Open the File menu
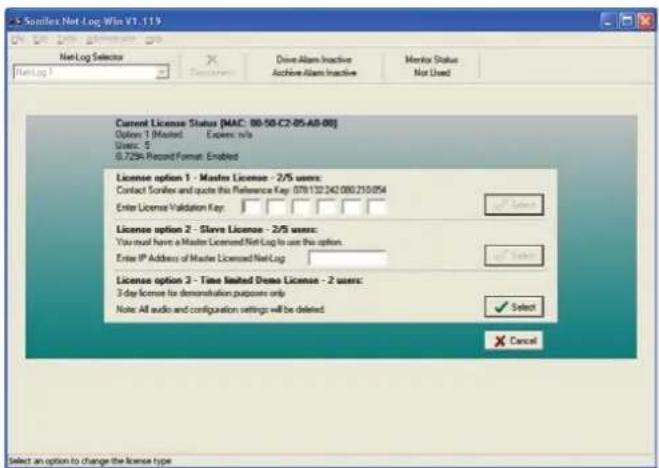Image resolution: width=659 pixels, height=468 pixels. pos(18,39)
